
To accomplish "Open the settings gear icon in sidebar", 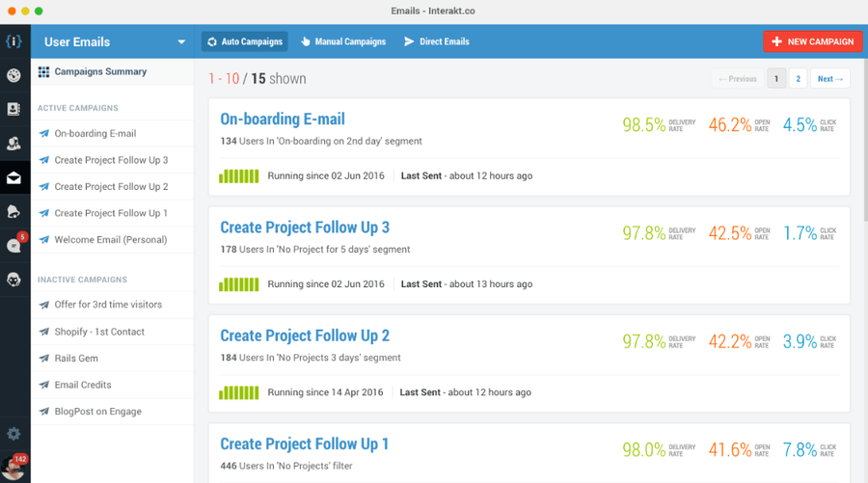I will coord(14,435).
